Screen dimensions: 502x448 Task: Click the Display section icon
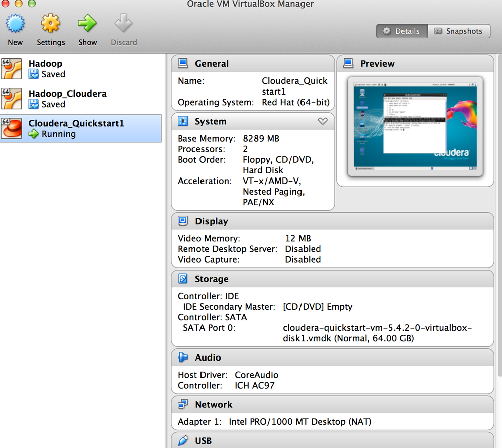[x=183, y=221]
